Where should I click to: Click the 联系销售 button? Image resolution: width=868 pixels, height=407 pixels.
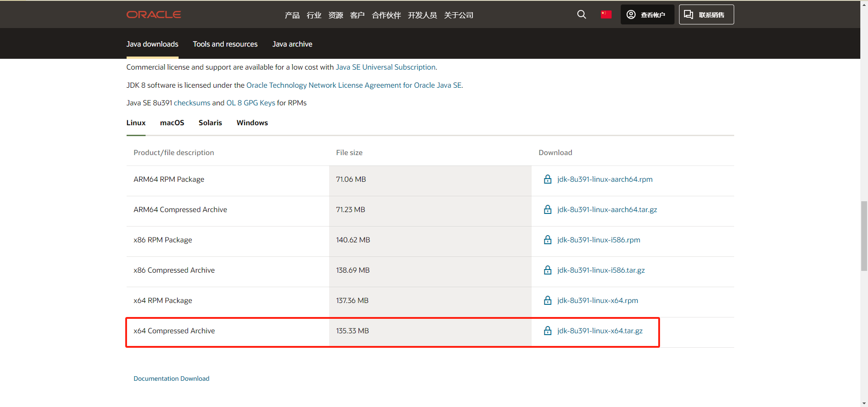pos(706,14)
